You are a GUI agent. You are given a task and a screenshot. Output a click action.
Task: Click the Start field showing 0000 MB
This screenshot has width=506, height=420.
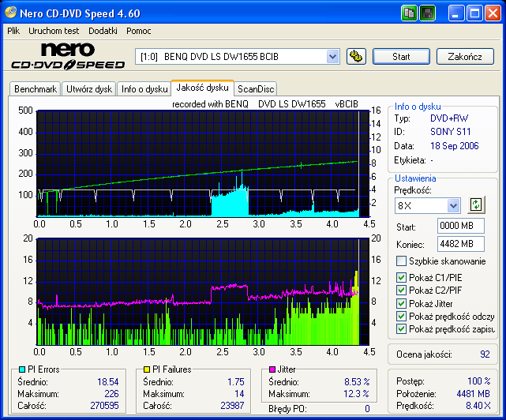[461, 226]
